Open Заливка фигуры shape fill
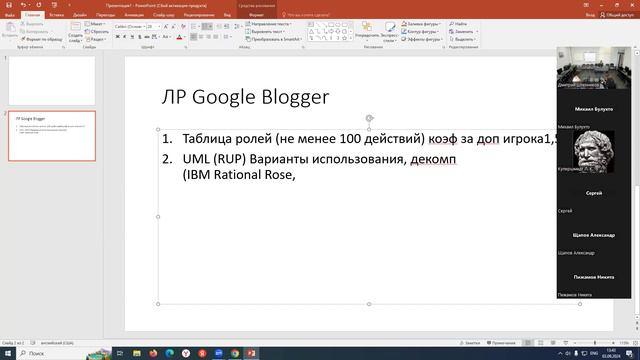640x360 pixels. [421, 24]
